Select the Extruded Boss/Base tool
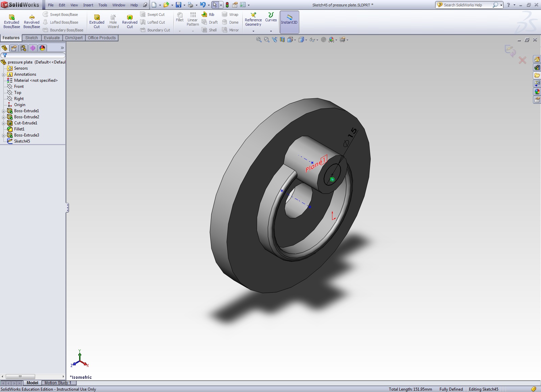Image resolution: width=541 pixels, height=392 pixels. click(x=11, y=20)
